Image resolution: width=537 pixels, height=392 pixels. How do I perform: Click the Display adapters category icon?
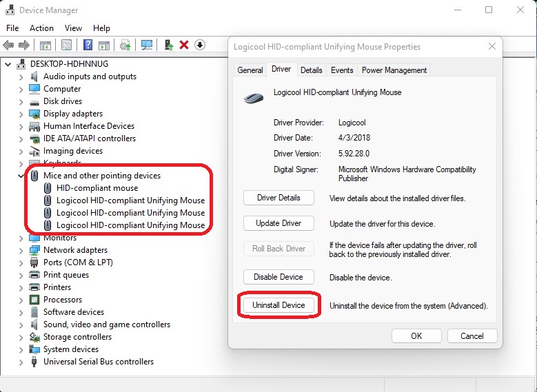coord(34,114)
